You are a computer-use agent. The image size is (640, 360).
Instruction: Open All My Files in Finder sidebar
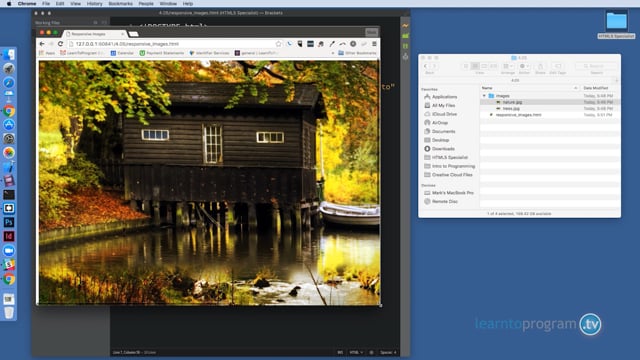439,105
